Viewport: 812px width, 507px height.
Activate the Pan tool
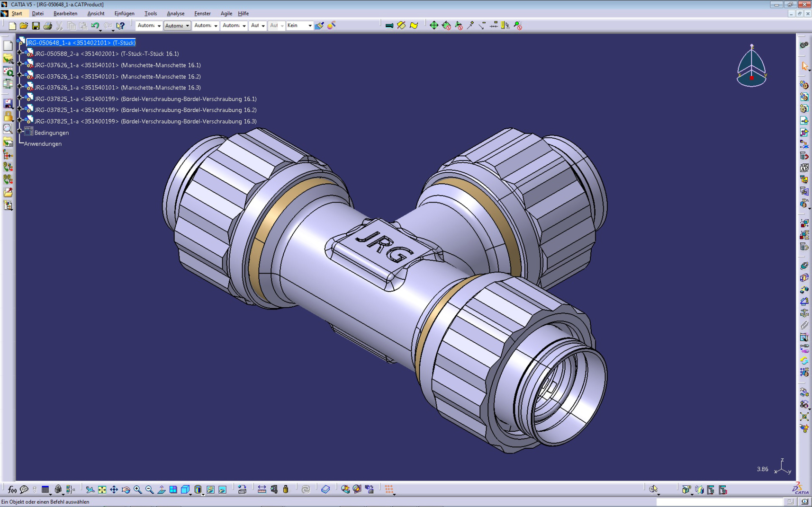click(114, 489)
